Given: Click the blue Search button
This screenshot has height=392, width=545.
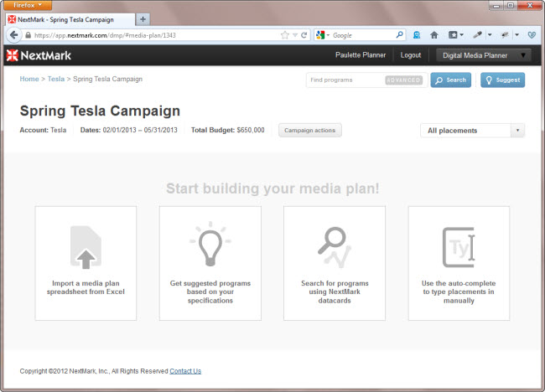Looking at the screenshot, I should 451,80.
